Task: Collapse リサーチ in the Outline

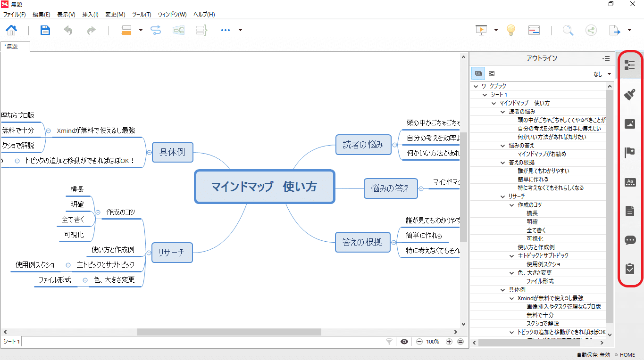Action: pos(503,196)
